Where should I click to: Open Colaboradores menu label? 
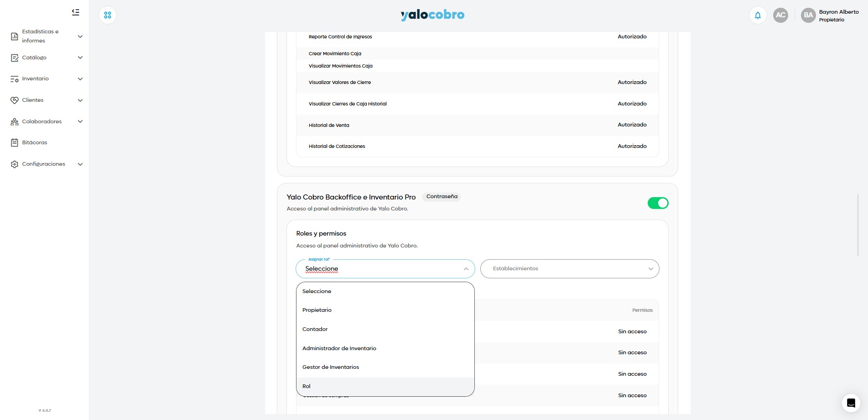(x=42, y=121)
